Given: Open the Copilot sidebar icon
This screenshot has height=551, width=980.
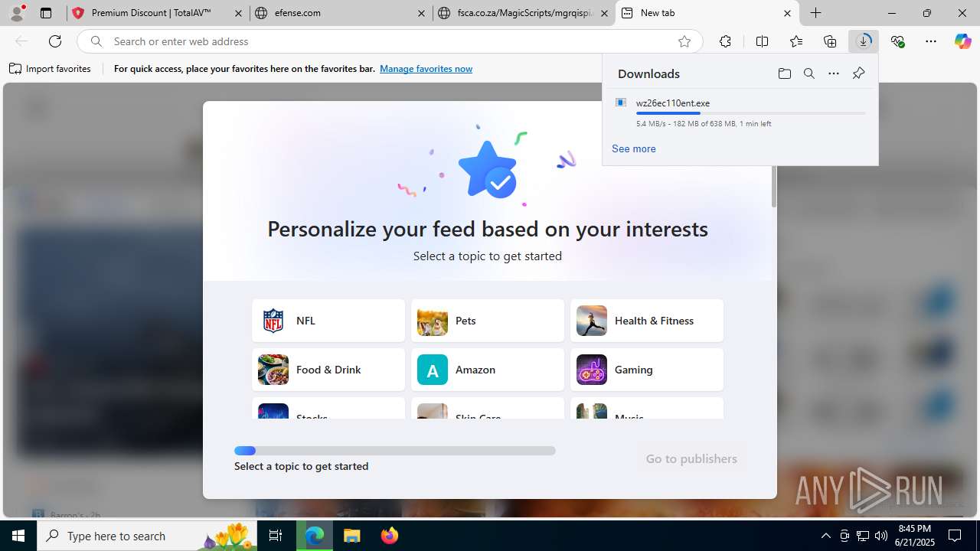Looking at the screenshot, I should point(963,41).
